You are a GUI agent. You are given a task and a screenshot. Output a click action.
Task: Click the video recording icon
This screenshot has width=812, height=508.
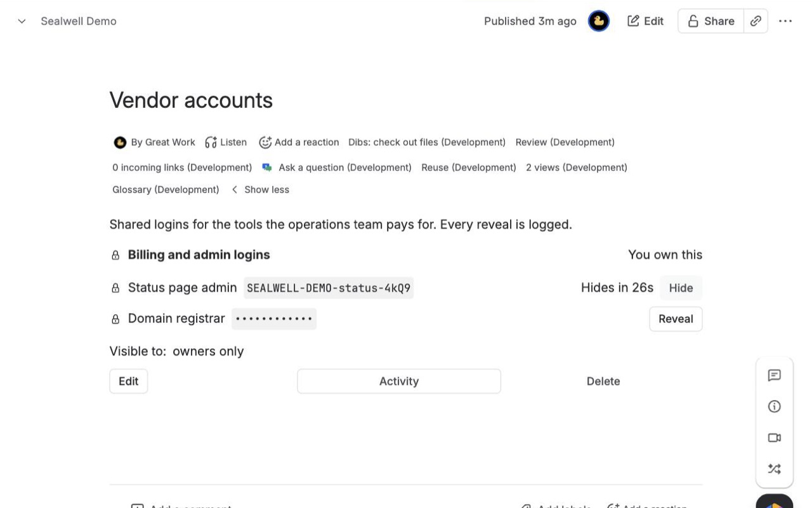coord(774,438)
